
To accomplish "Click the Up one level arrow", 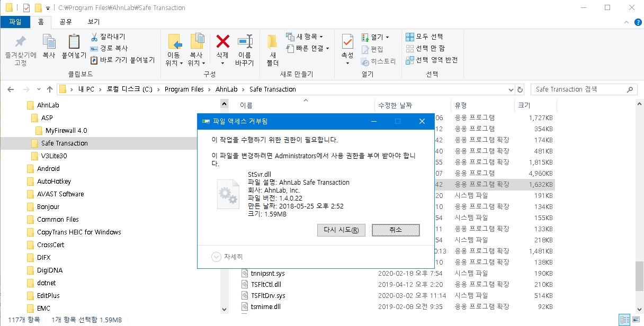I will (50, 89).
